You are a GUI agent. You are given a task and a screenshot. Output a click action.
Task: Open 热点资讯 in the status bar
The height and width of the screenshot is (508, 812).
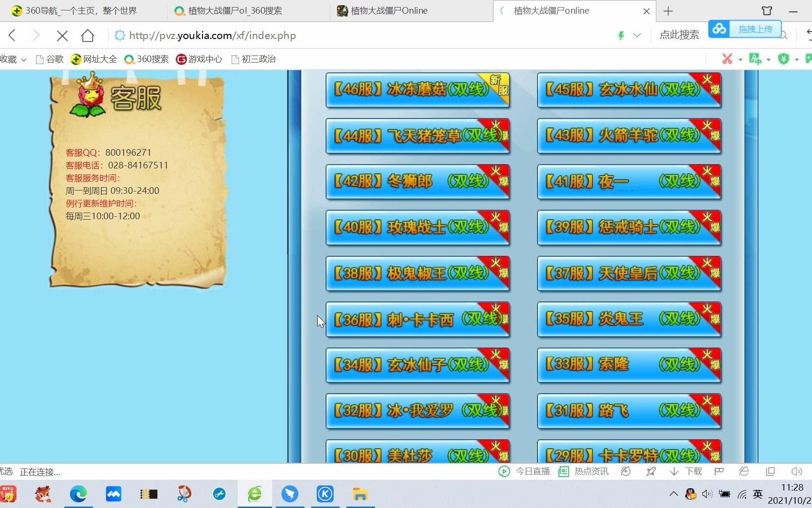[584, 471]
